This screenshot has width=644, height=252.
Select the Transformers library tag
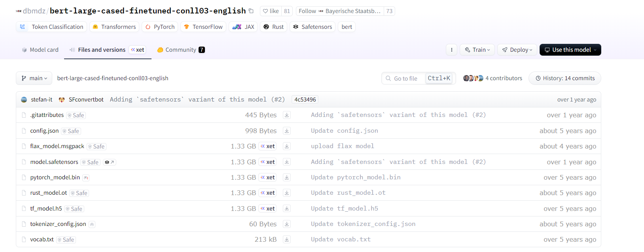[114, 27]
